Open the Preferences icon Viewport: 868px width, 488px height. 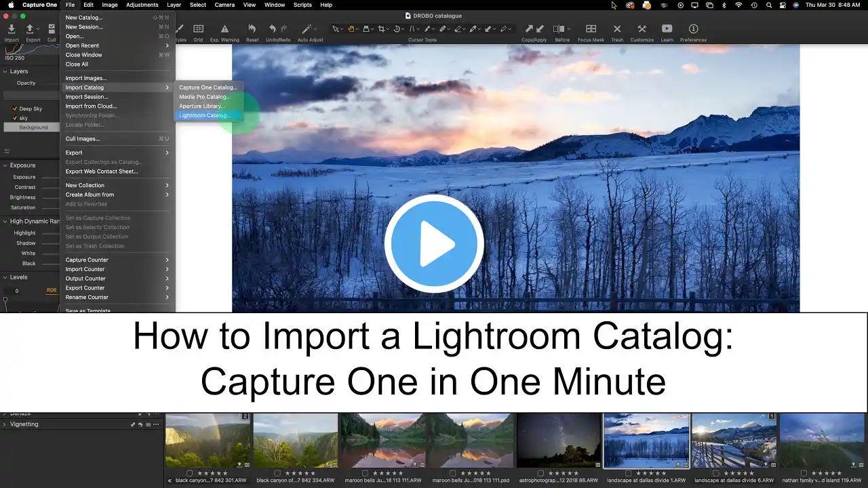pyautogui.click(x=693, y=29)
